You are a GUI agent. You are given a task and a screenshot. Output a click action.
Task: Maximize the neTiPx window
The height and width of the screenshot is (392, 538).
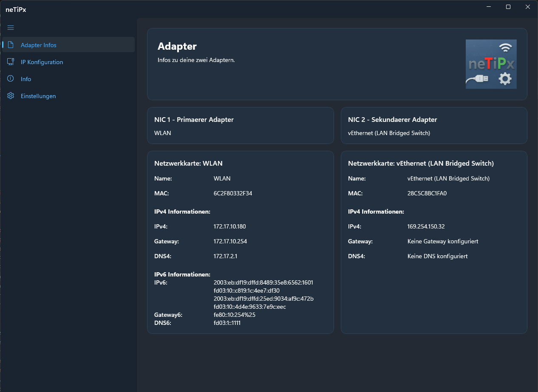pos(508,7)
